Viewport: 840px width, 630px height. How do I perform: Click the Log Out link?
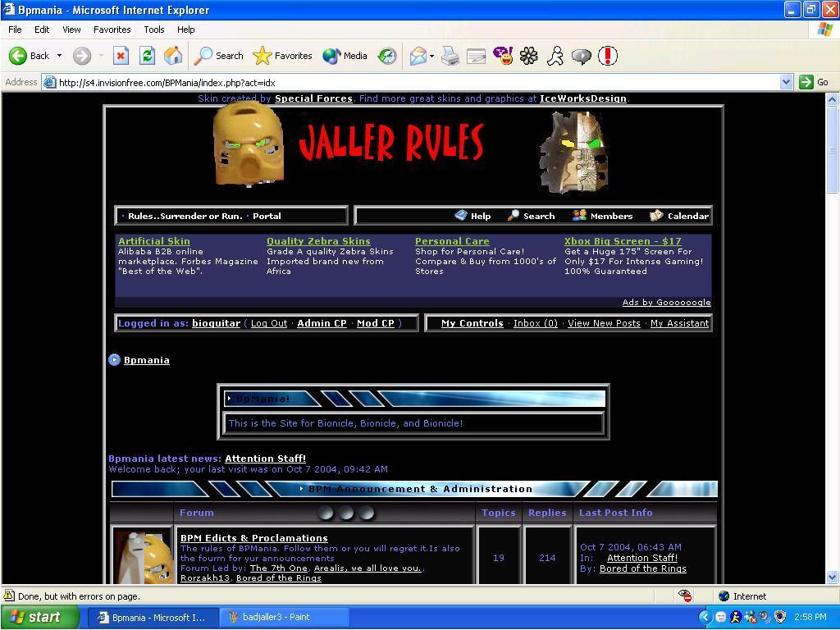click(x=269, y=323)
